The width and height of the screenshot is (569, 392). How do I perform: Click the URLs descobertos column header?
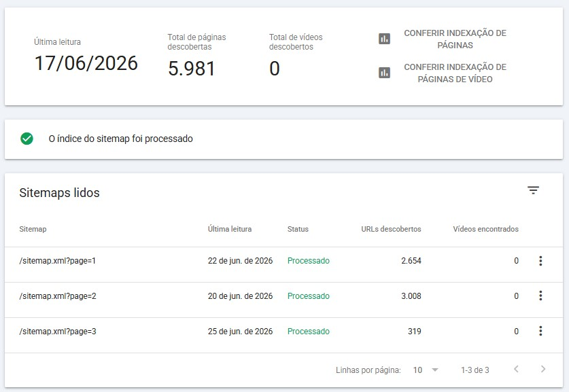(391, 229)
